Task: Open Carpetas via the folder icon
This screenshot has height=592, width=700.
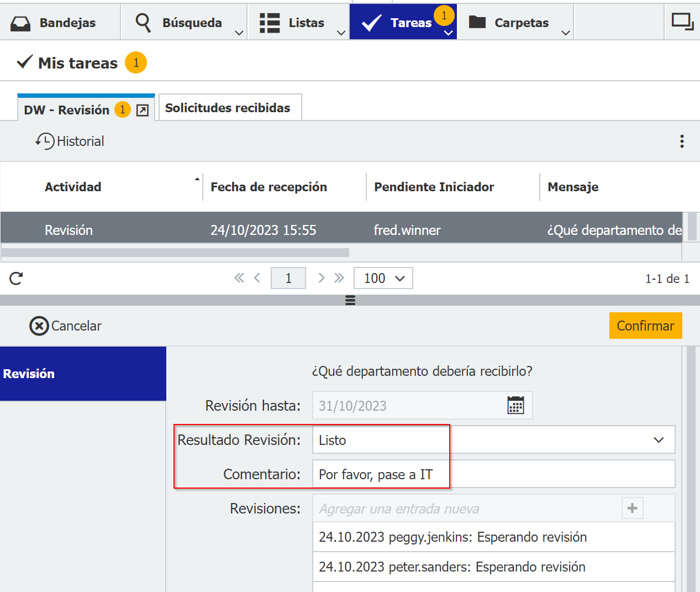Action: 477,21
